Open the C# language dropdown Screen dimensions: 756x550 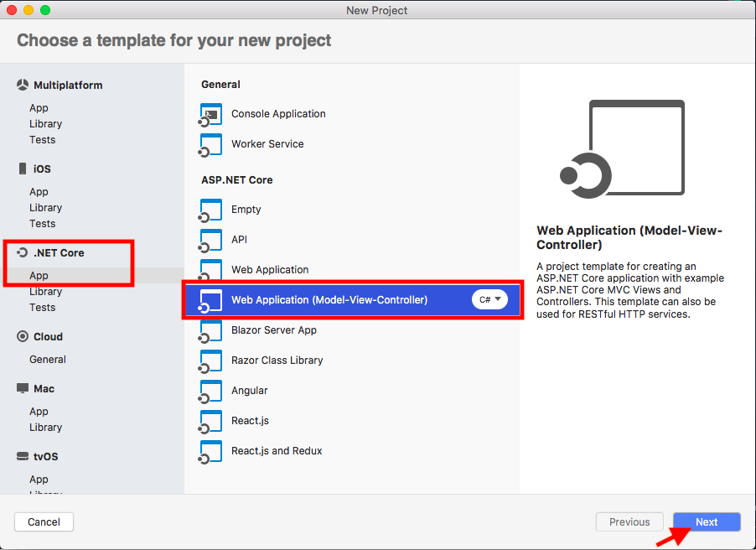[x=489, y=299]
